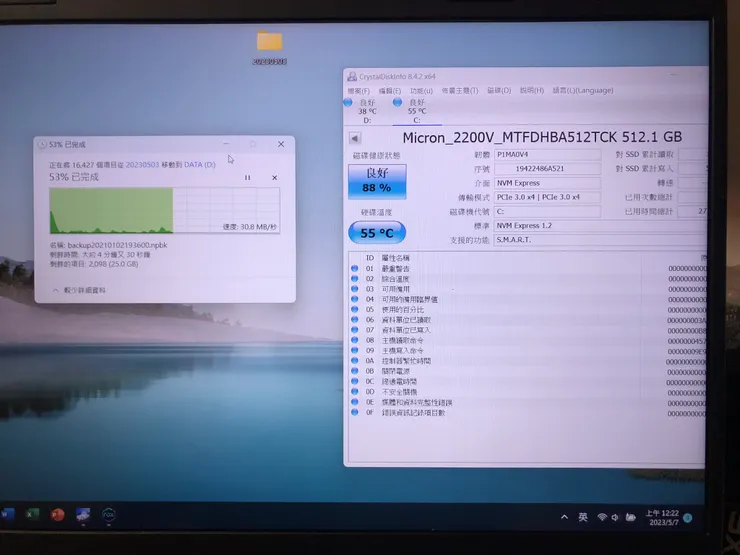740x555 pixels.
Task: Select SMART row 0E 媒體和資料完整性錯誤
Action: (x=528, y=403)
